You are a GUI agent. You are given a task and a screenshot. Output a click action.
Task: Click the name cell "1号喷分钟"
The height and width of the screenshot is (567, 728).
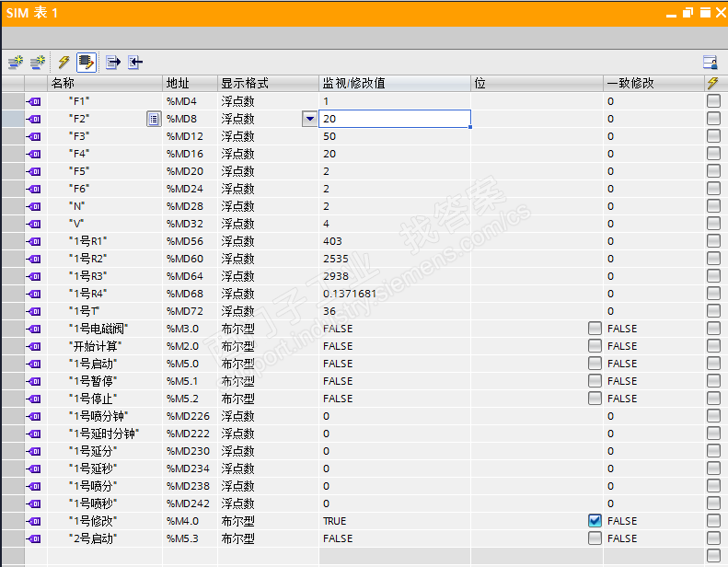(x=105, y=416)
